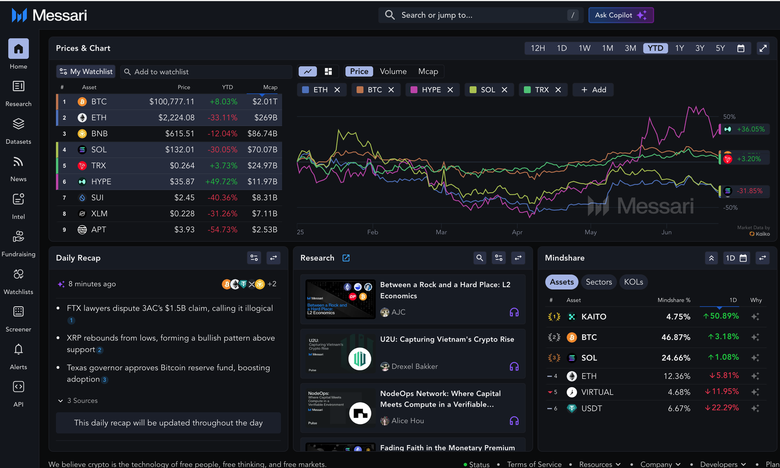Viewport: 780px width, 468px height.
Task: Play audio for NodeOps Network report
Action: [x=514, y=421]
